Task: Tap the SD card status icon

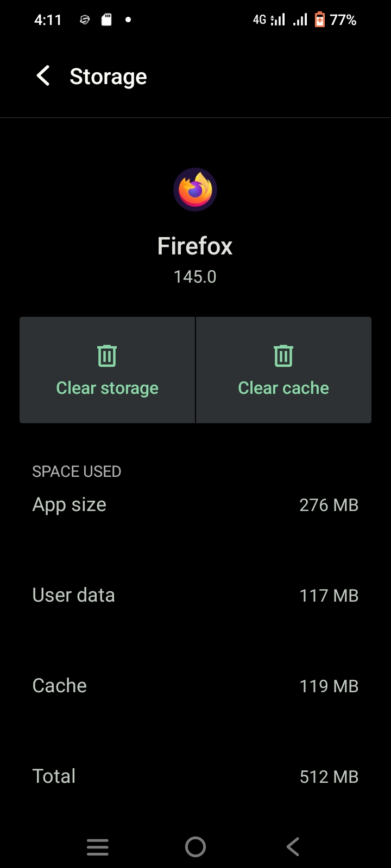Action: click(106, 20)
